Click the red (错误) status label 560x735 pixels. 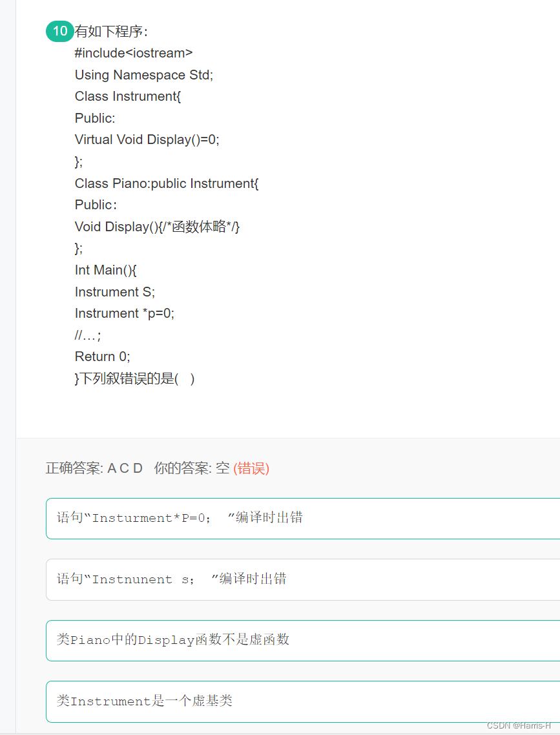[x=251, y=468]
